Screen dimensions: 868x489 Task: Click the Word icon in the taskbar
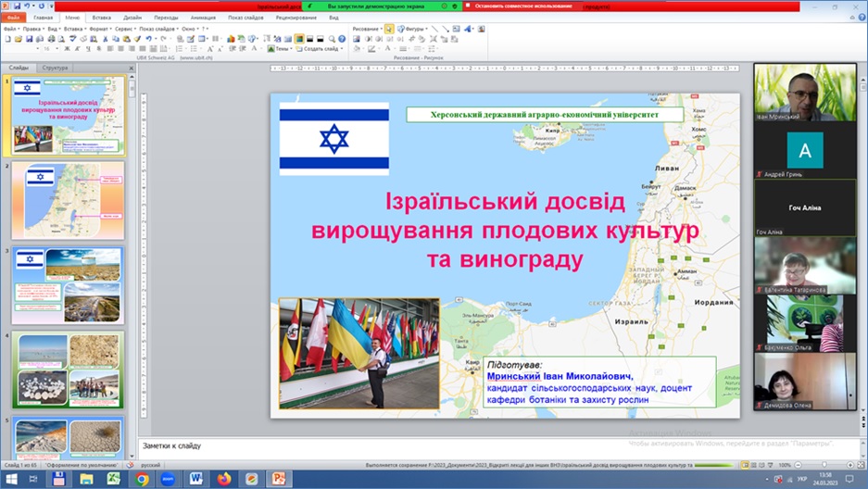(x=196, y=479)
